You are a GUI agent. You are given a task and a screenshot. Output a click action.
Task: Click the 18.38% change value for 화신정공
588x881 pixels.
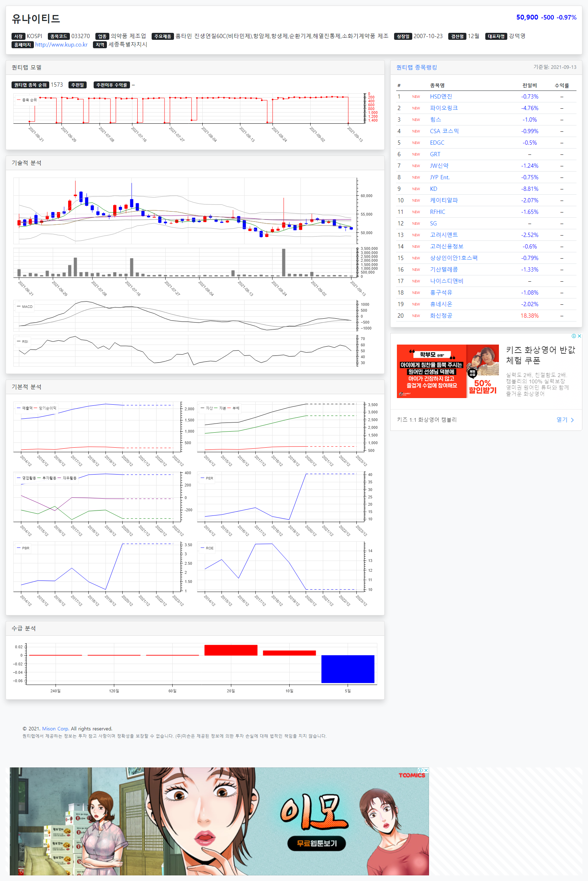[529, 316]
